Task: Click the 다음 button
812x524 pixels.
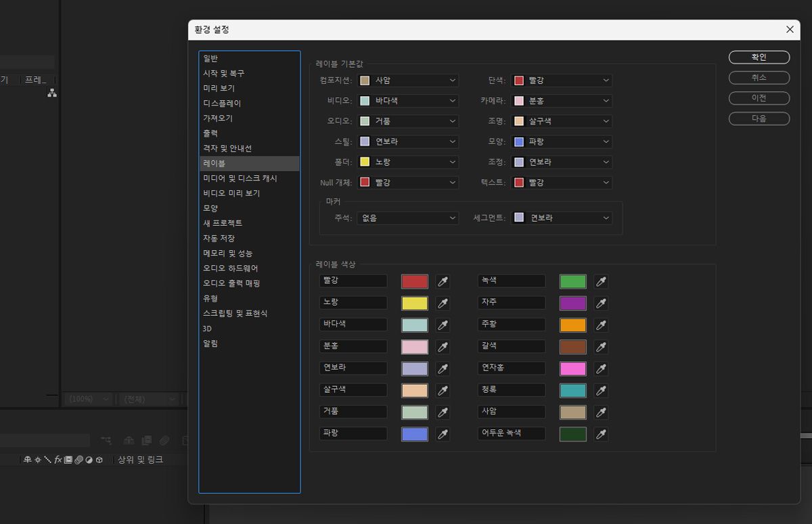Action: click(x=759, y=118)
